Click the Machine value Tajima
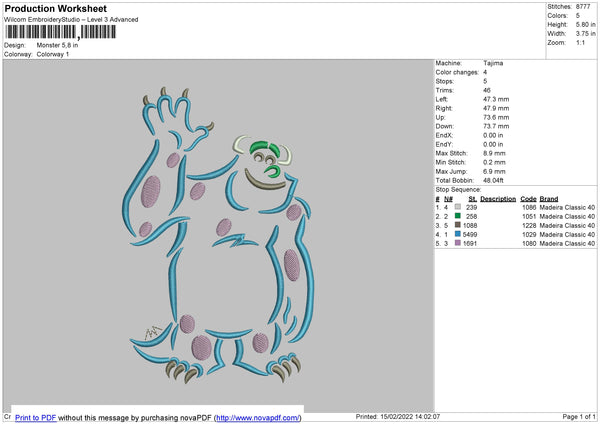The height and width of the screenshot is (424, 600). click(x=493, y=63)
